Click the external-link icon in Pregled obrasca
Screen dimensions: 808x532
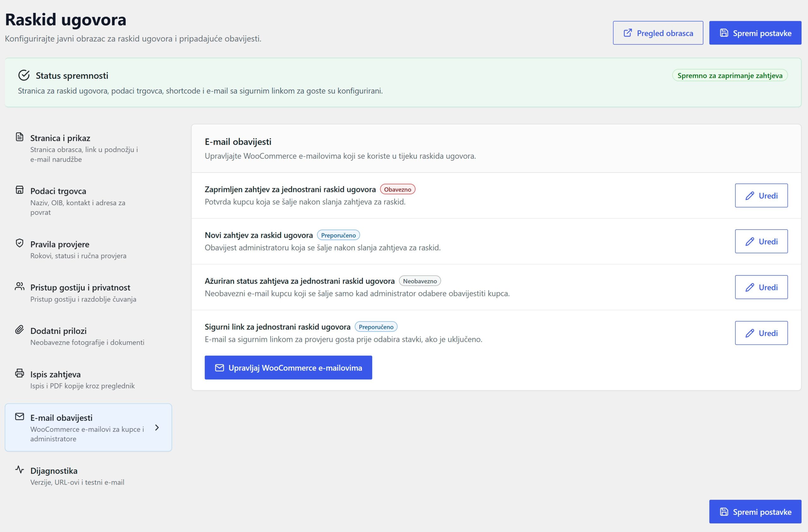coord(628,33)
